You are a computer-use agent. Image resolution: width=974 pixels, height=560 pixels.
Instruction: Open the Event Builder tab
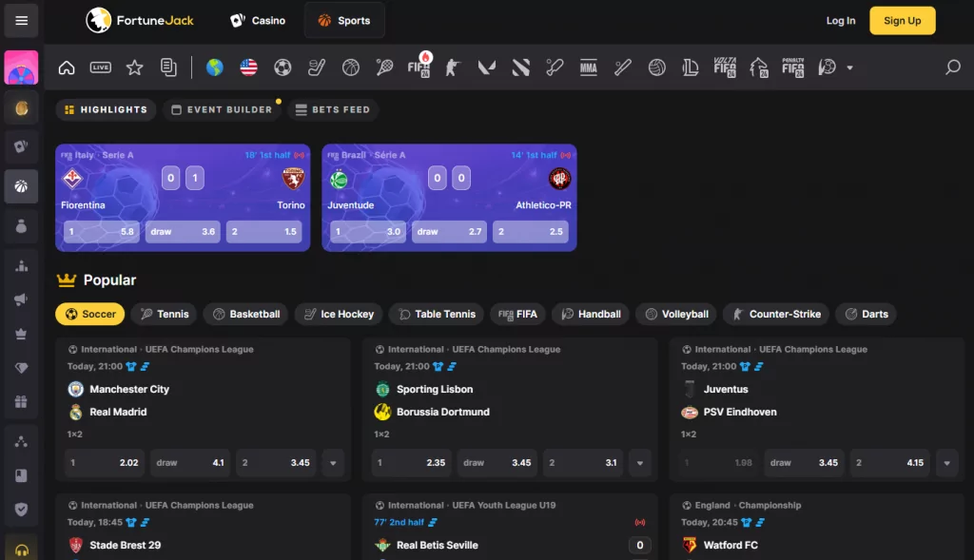click(x=222, y=110)
